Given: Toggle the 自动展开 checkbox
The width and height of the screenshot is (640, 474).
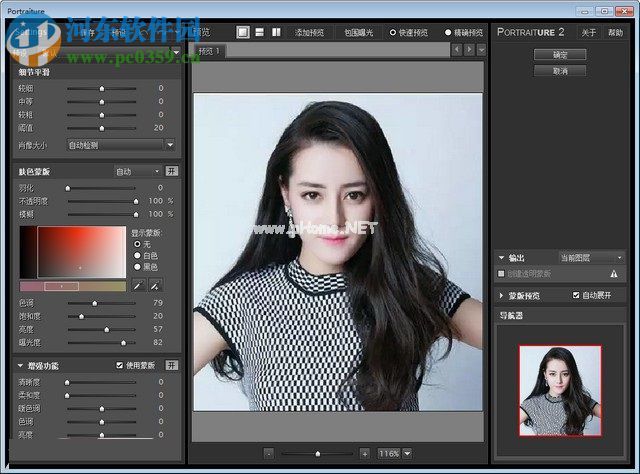Looking at the screenshot, I should tap(576, 295).
